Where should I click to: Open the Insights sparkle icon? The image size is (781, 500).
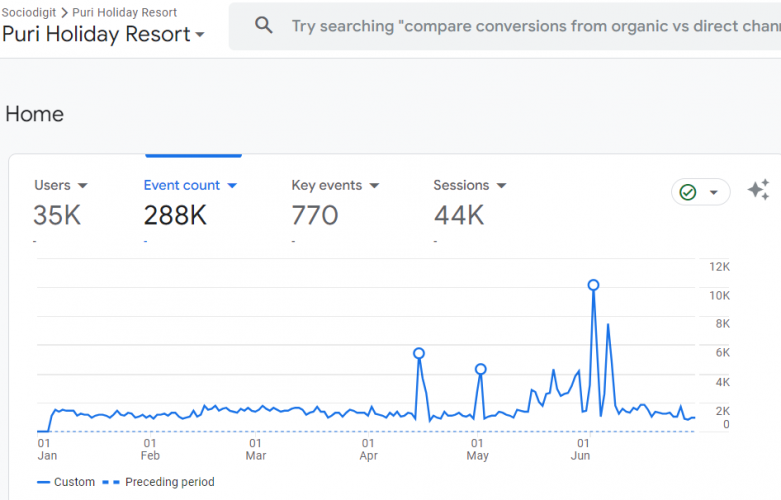pyautogui.click(x=759, y=191)
